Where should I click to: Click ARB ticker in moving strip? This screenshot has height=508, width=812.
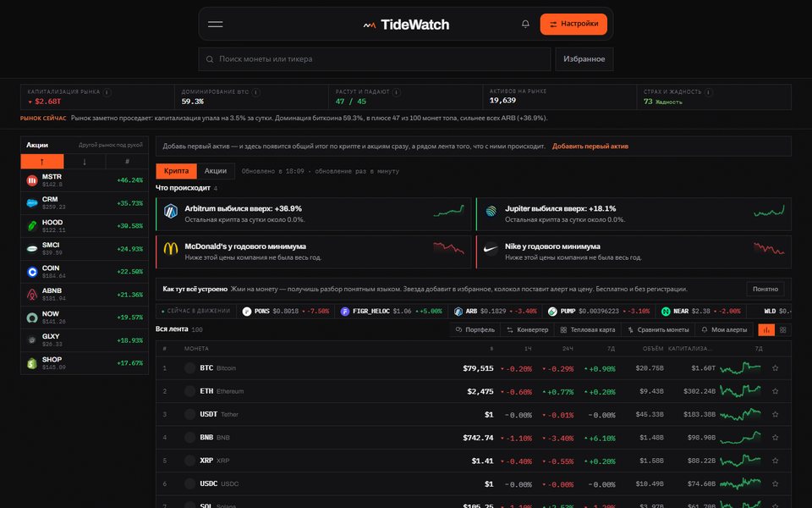[495, 312]
